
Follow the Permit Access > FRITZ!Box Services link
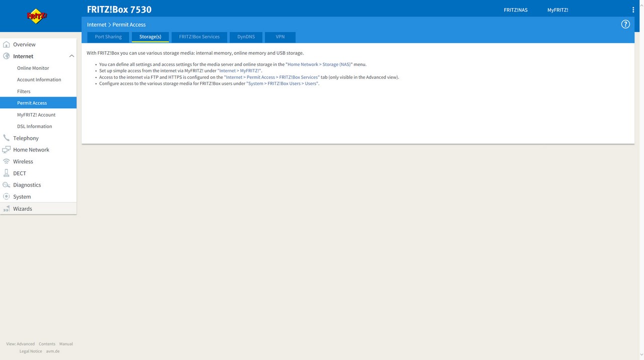[x=272, y=77]
